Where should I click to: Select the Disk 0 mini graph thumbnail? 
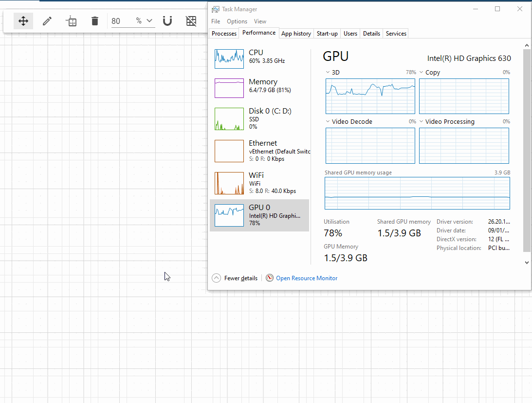point(229,119)
